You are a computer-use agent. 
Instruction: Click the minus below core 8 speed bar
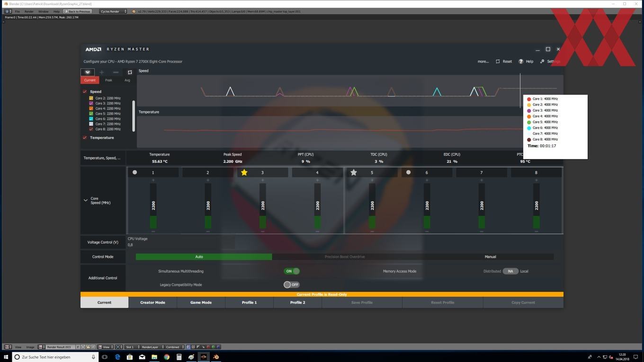click(536, 232)
